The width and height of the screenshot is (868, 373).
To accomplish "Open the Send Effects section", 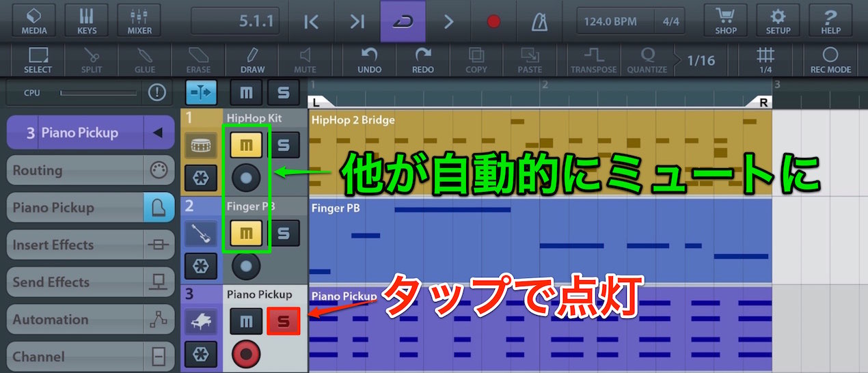I will [90, 282].
